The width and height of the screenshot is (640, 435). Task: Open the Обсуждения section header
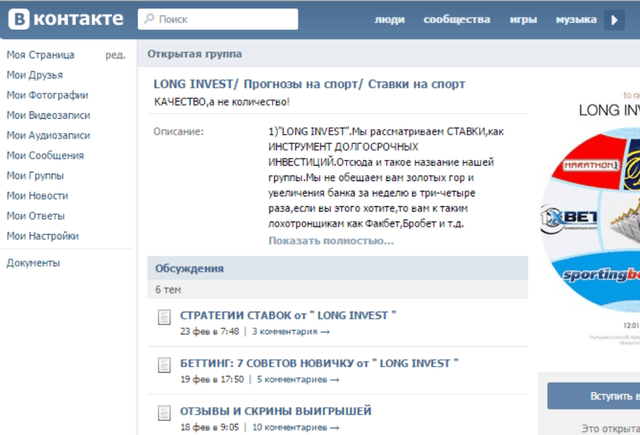338,268
